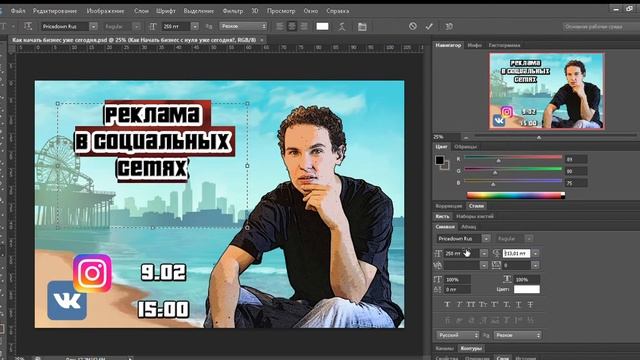Open the Редактирование menu
Screen dimensions: 640x360
55,11
